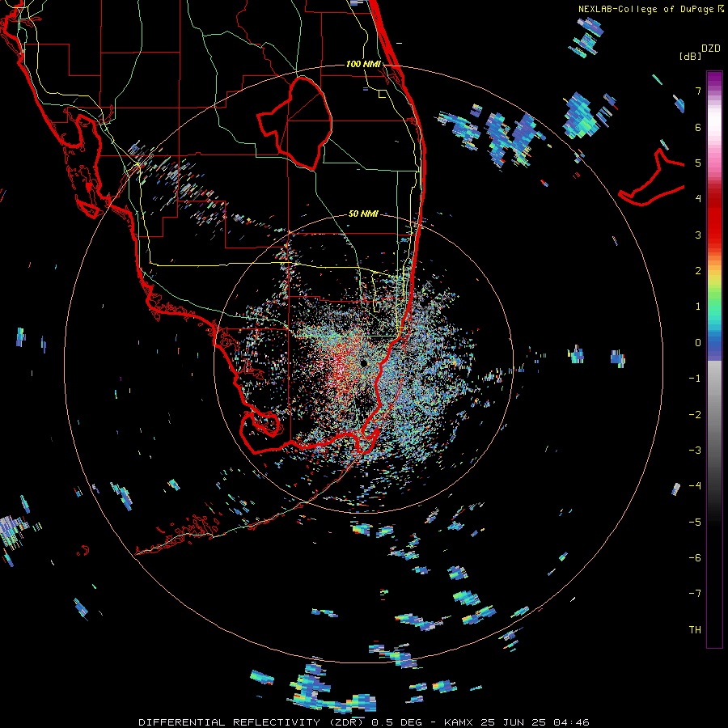Click the black radar site dot
Viewport: 728px width, 728px height.
pyautogui.click(x=363, y=362)
